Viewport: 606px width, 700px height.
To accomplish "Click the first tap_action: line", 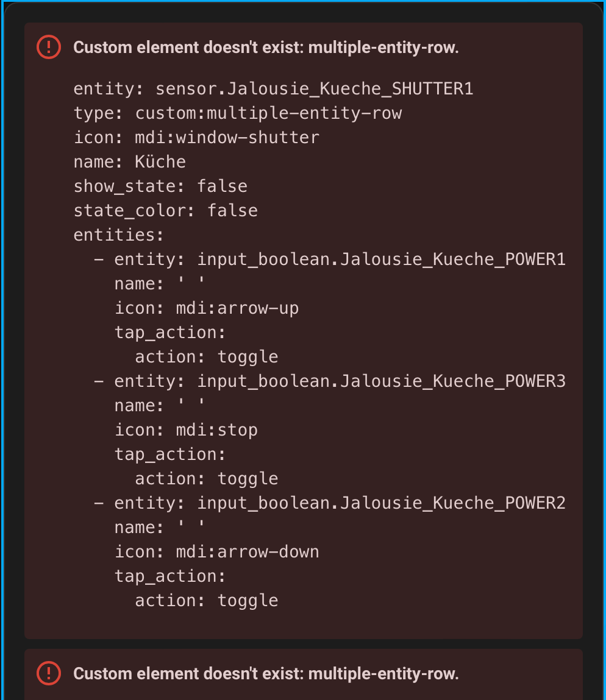I will tap(170, 333).
